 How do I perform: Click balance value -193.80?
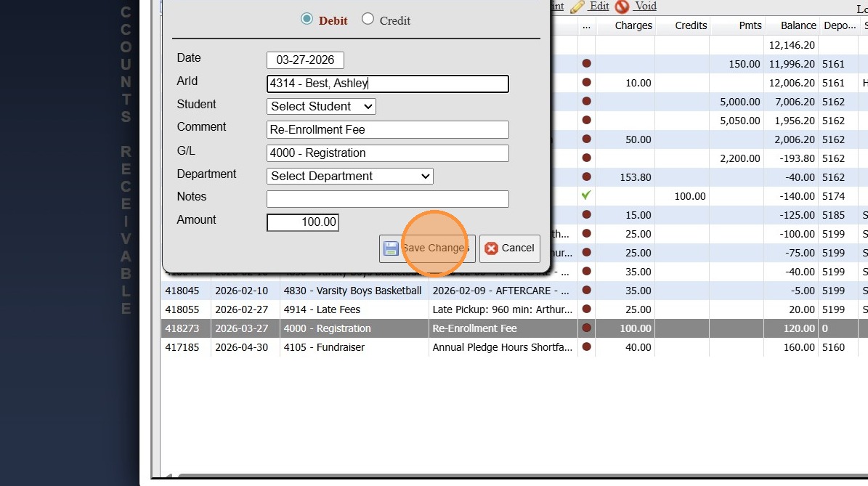coord(797,158)
